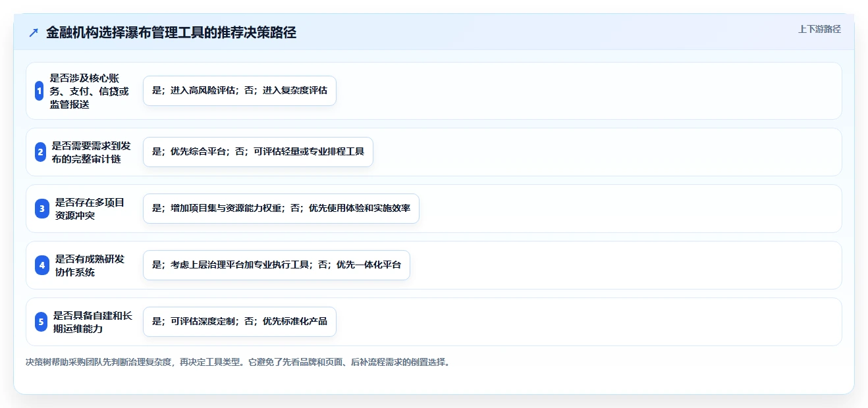Click step number 2 badge
Screen dimensions: 868x408
click(41, 152)
